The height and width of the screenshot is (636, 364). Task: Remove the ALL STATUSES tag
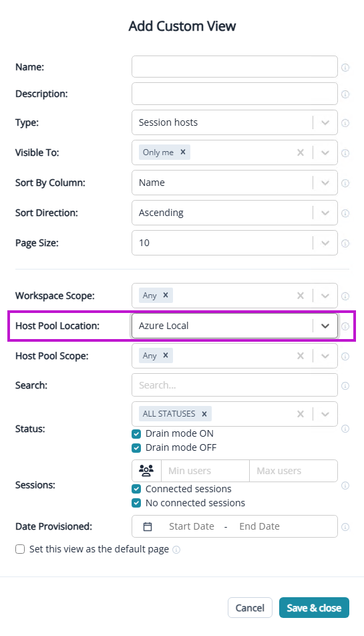pyautogui.click(x=204, y=414)
